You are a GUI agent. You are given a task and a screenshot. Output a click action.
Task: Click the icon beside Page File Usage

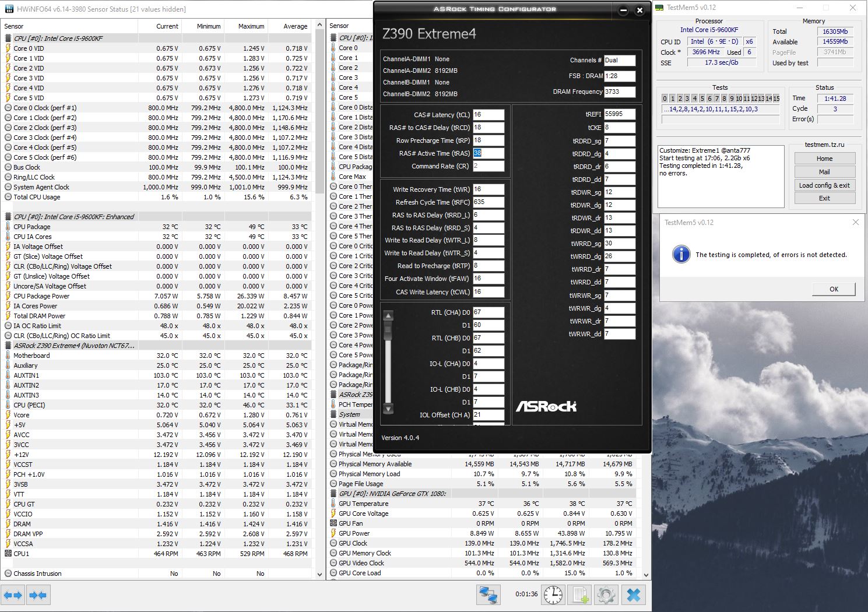coord(333,484)
